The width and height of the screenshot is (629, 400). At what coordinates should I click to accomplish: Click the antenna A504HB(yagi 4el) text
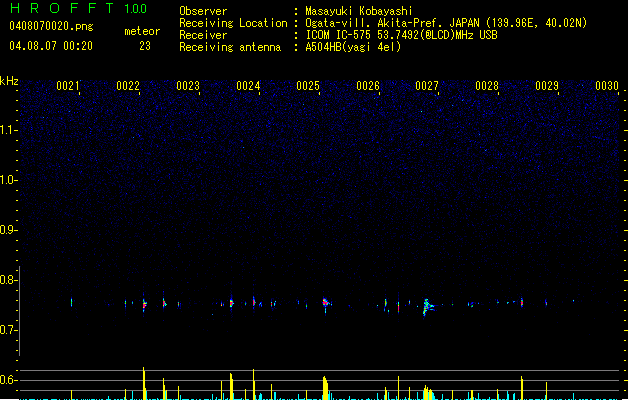(353, 47)
